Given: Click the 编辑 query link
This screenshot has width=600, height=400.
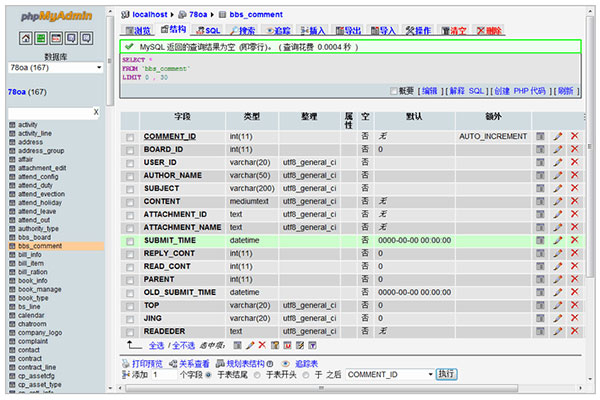Looking at the screenshot, I should click(429, 91).
